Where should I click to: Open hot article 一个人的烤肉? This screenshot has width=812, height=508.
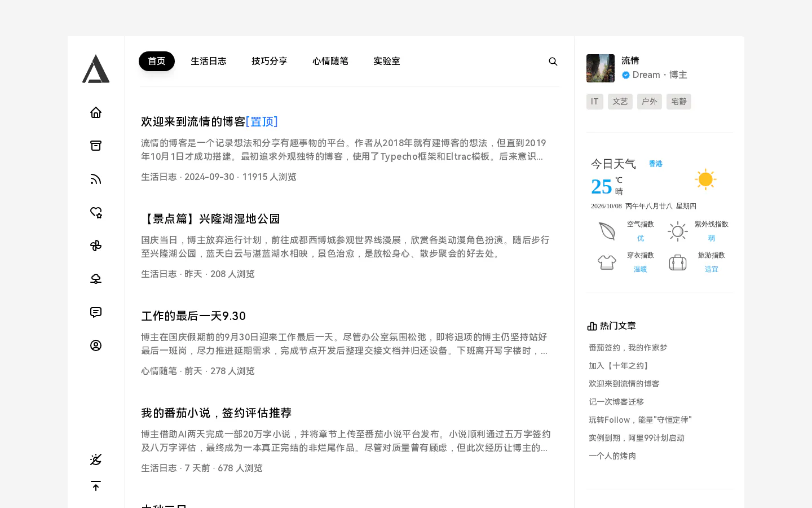[612, 456]
